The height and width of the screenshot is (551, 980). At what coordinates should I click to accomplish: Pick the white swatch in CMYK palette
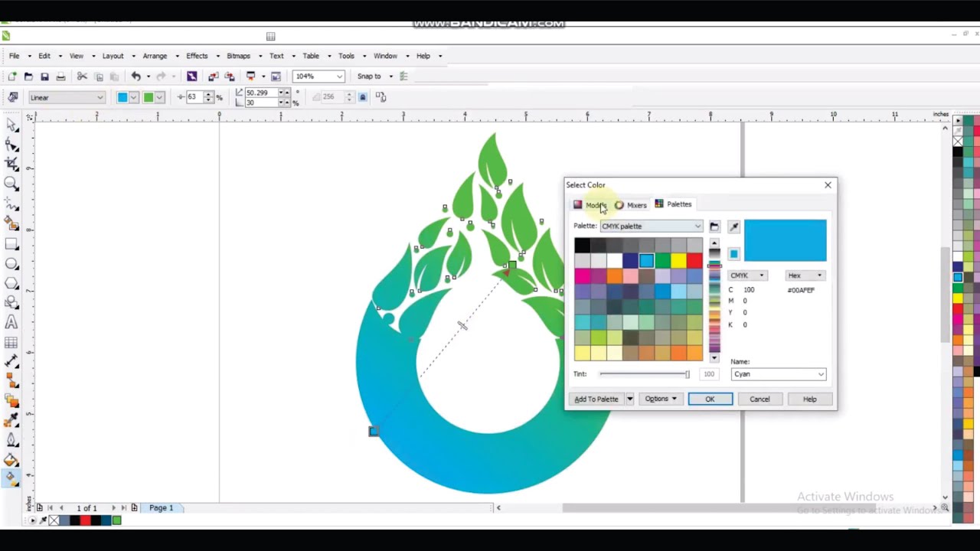(x=615, y=262)
